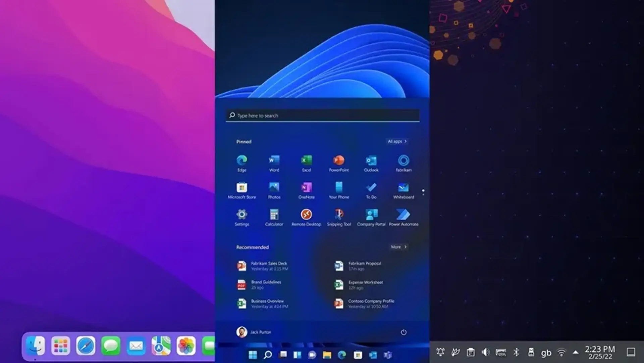
Task: Open the Contoso Company Profile presentation
Action: pos(364,304)
